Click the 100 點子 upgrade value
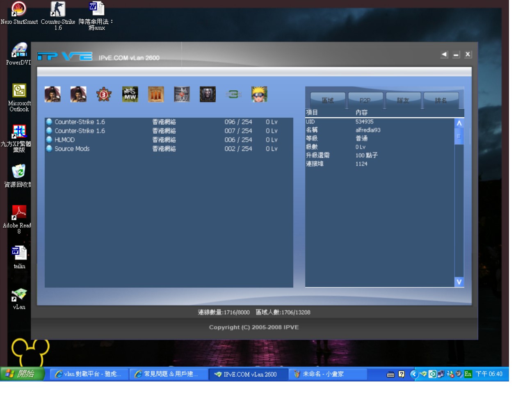This screenshot has height=420, width=525. [x=366, y=155]
